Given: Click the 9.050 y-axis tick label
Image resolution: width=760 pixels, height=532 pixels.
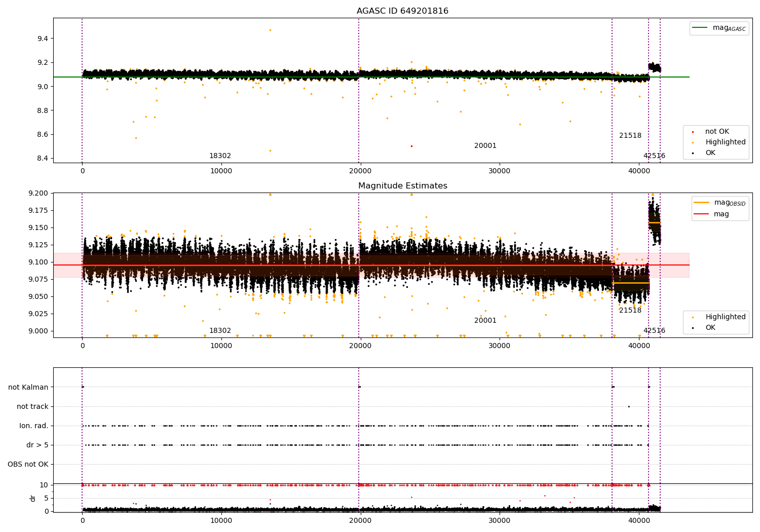Looking at the screenshot, I should click(38, 297).
